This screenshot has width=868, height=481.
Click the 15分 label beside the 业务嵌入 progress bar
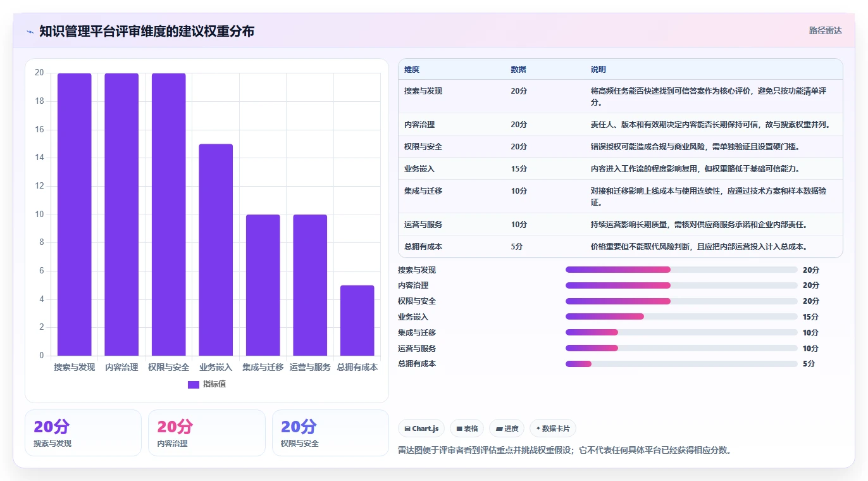(x=810, y=316)
